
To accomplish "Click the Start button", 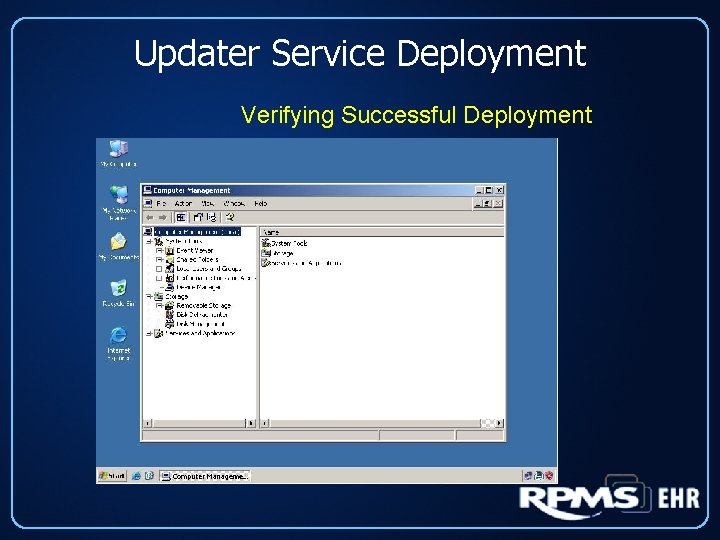I will tap(112, 476).
